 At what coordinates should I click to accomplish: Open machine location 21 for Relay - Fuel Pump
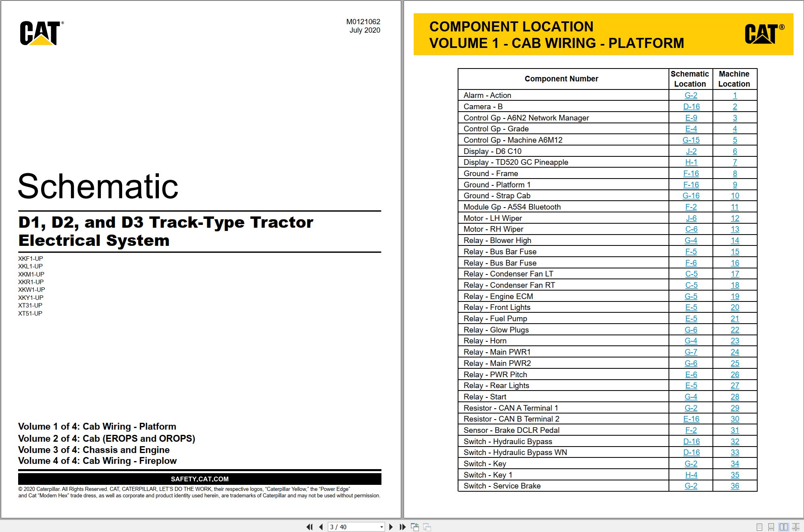735,319
